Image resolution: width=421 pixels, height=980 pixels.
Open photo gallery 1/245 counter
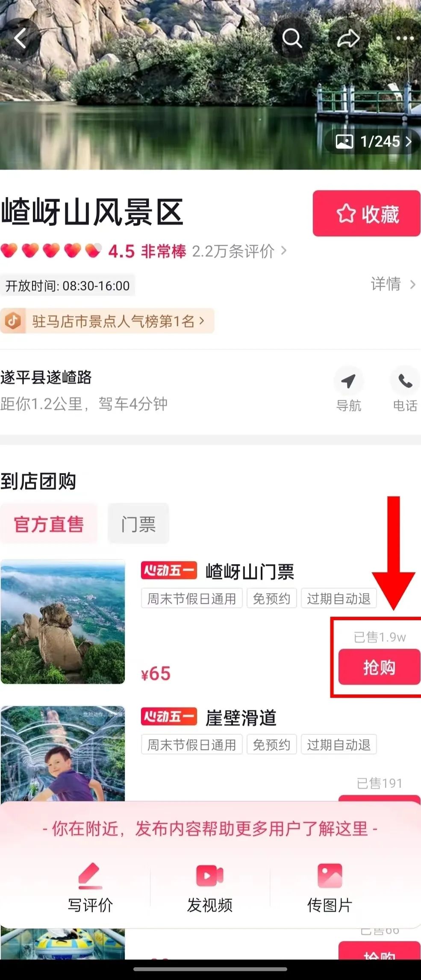372,141
